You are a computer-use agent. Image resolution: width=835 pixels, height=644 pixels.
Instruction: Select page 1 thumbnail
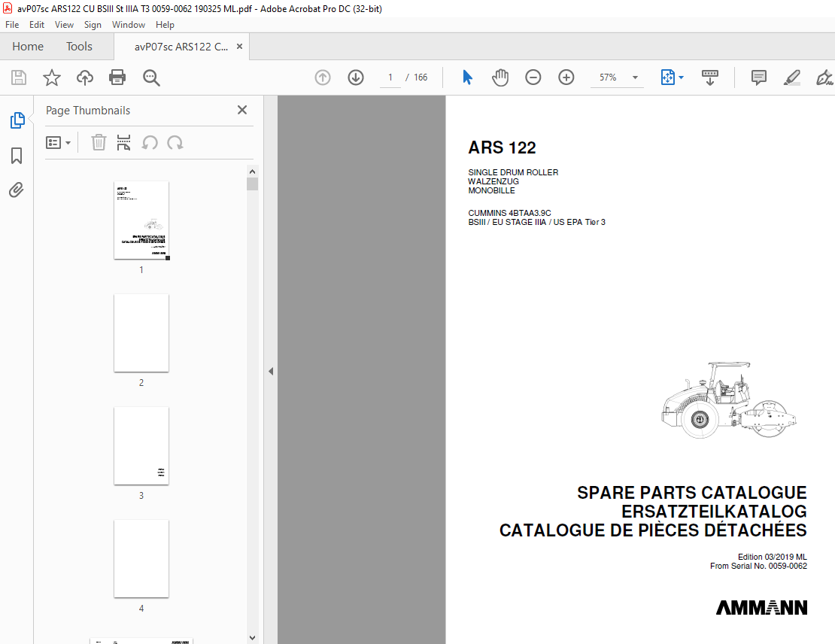[x=141, y=220]
